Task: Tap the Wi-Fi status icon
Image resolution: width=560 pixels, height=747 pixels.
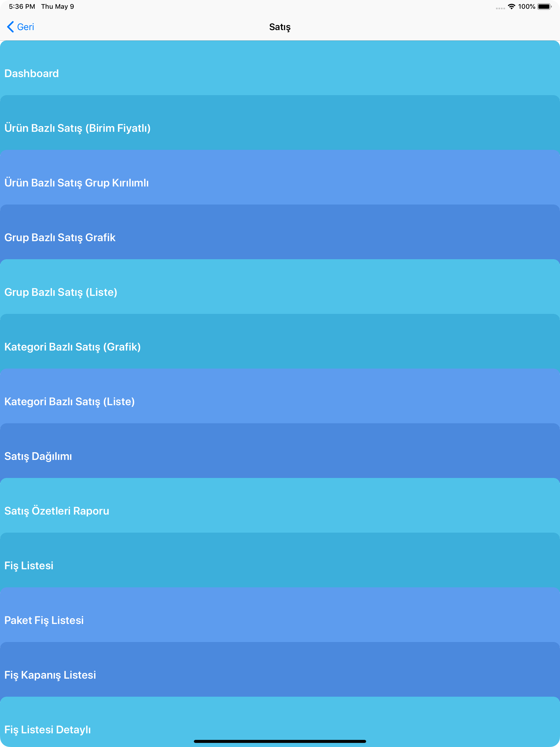Action: click(x=511, y=6)
